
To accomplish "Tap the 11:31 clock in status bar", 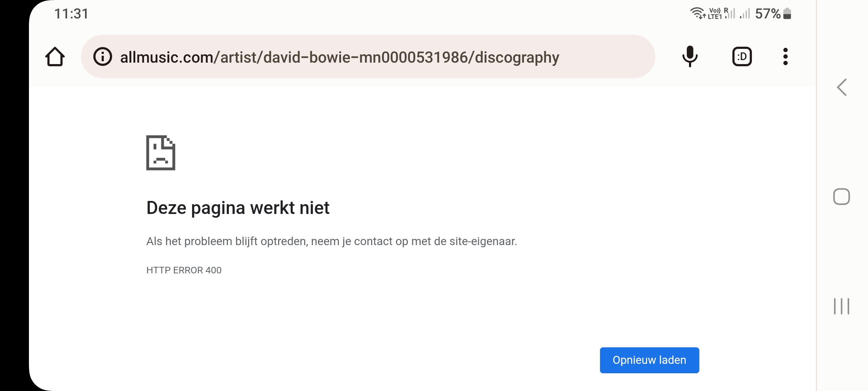I will coord(71,14).
